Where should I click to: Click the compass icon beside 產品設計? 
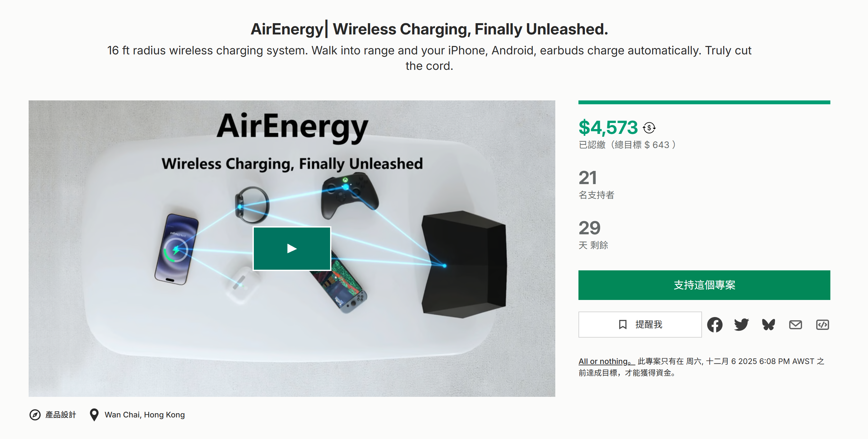[35, 415]
